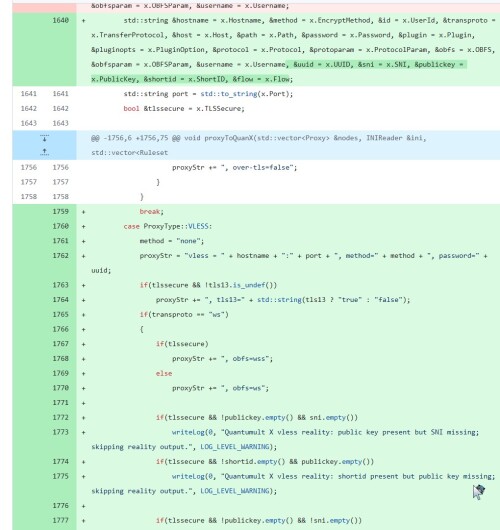Expand hidden lines downward in hunk header
The width and height of the screenshot is (500, 530).
[44, 138]
